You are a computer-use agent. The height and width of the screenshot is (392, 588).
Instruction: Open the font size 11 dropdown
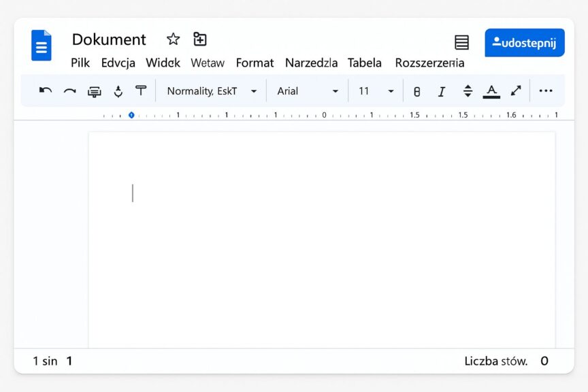click(376, 91)
